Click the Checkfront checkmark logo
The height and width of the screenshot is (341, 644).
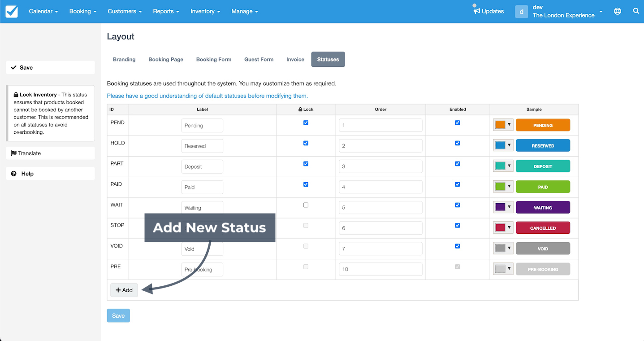click(x=12, y=11)
